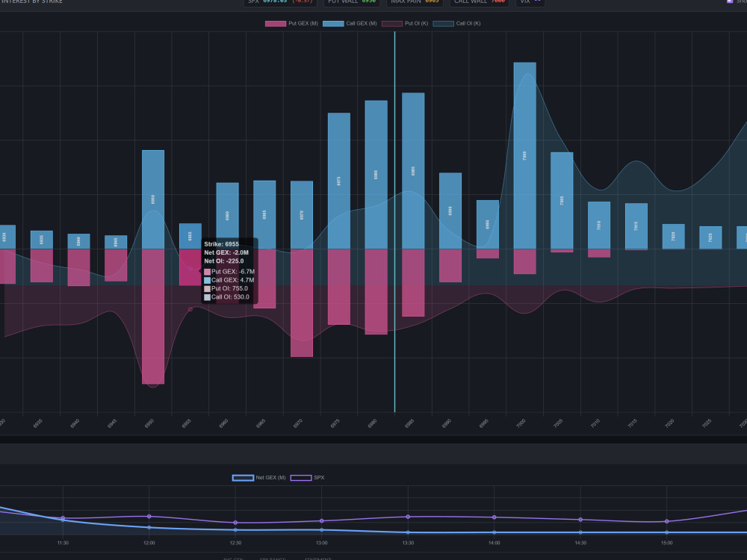This screenshot has width=747, height=560.
Task: Click the 7000 strike label on x-axis
Action: pos(521,423)
